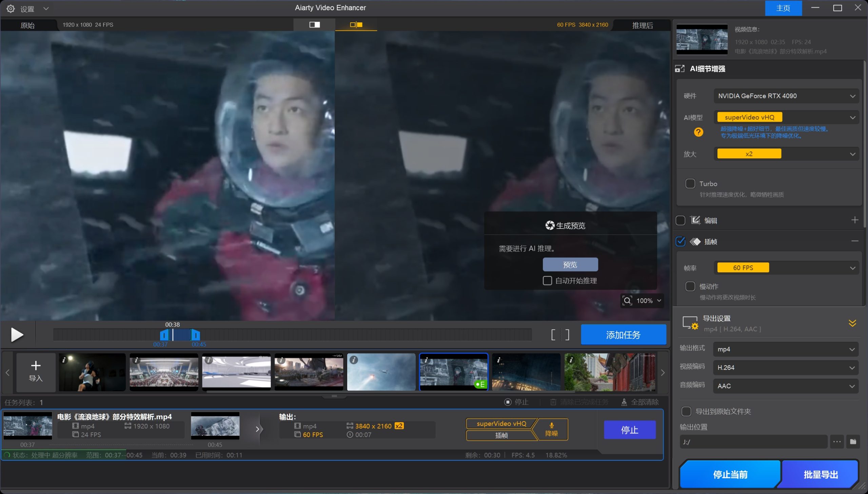Enable the 编辑 edit section checkbox
Screen dimensions: 868x494
[x=680, y=220]
